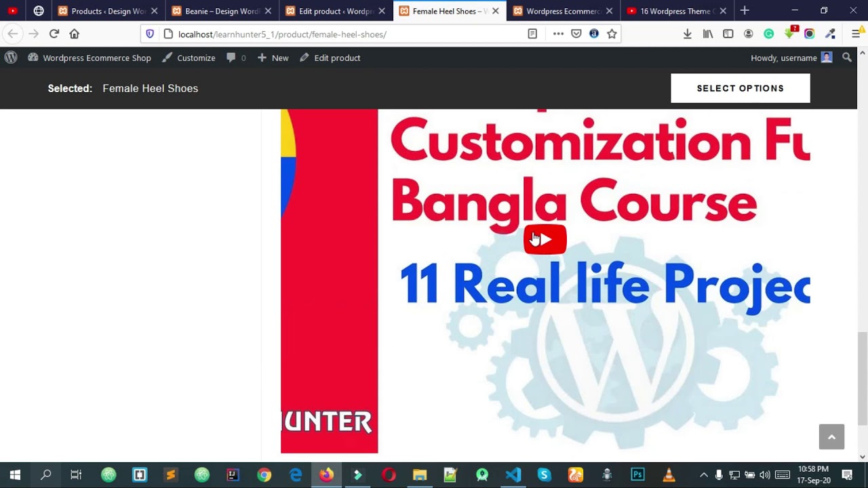This screenshot has height=488, width=868.
Task: Click the page vertical scrollbar thumb
Action: point(863,378)
